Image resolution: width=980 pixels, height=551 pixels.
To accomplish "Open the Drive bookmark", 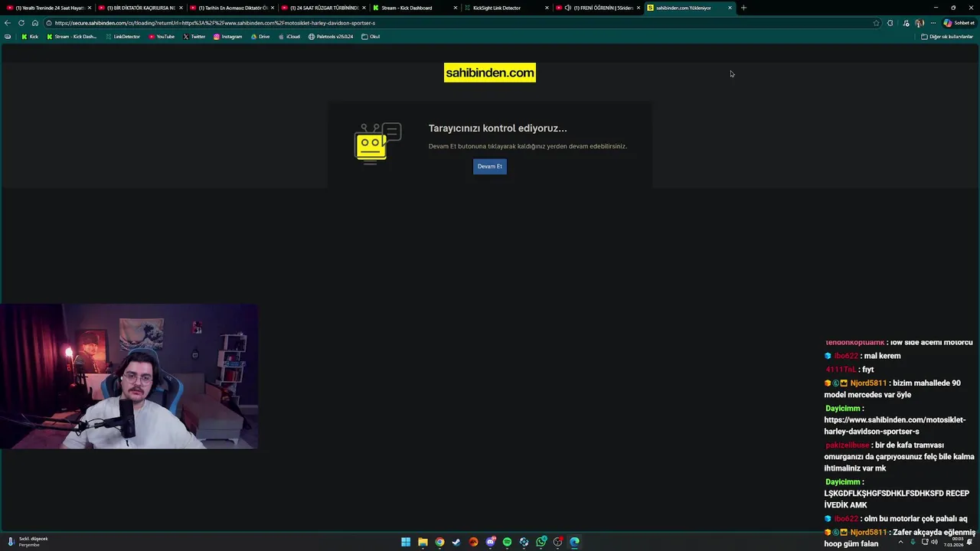I will (260, 37).
